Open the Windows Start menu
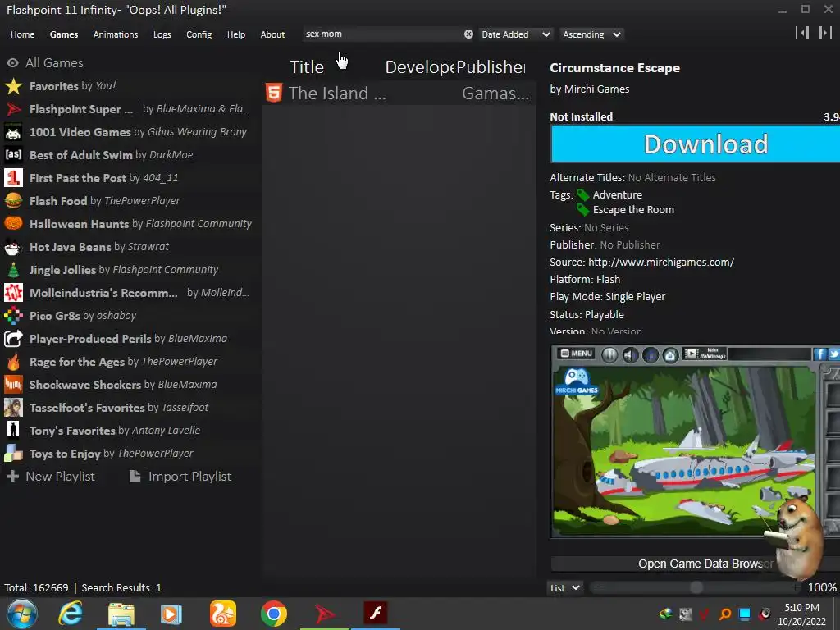 pos(22,614)
